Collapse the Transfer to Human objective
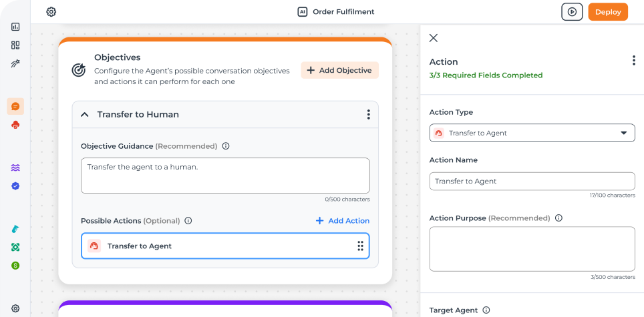644x317 pixels. pos(85,114)
